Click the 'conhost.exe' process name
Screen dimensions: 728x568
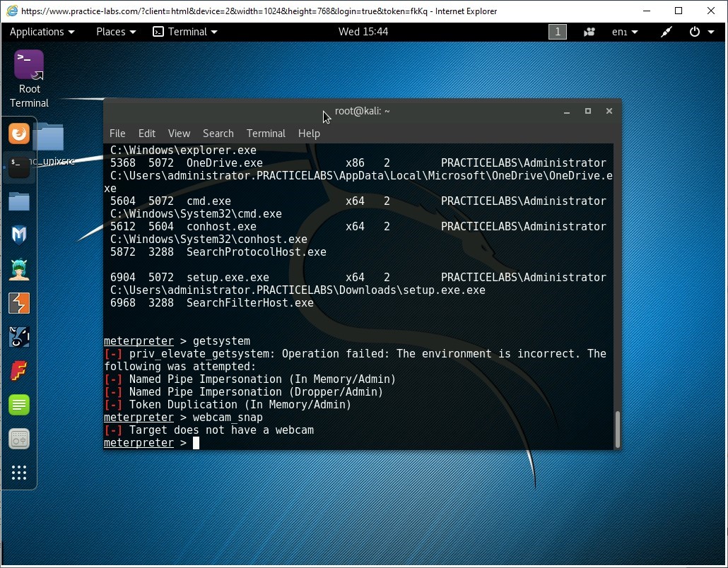point(221,227)
